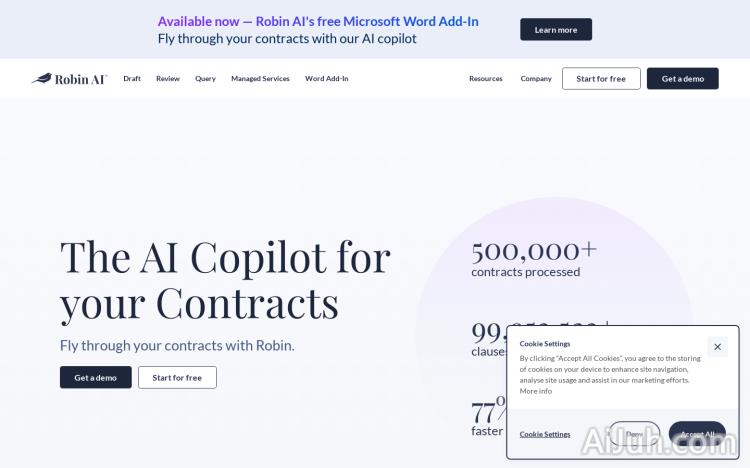
Task: Go to the Query nav item
Action: click(205, 79)
